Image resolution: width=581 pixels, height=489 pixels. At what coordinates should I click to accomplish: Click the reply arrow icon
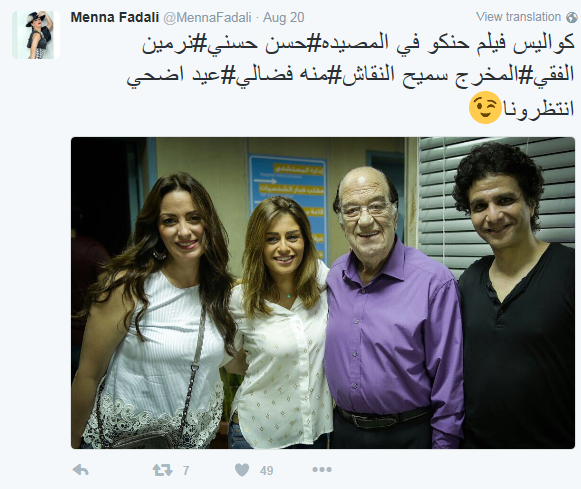point(80,470)
